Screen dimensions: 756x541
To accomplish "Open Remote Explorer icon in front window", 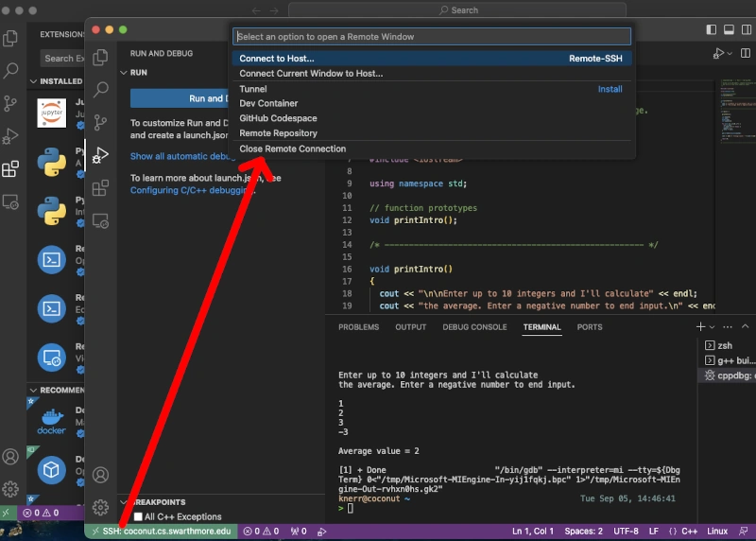I will [100, 221].
